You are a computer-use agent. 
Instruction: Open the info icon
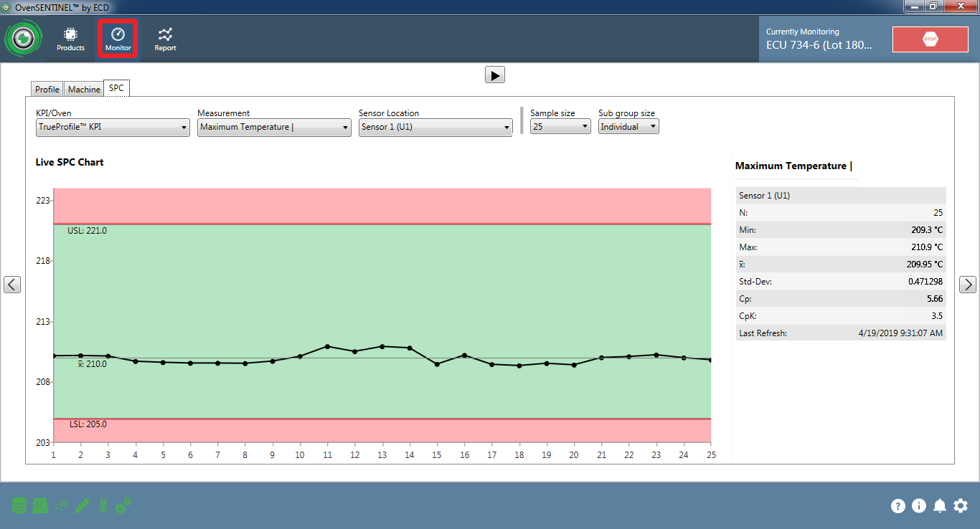tap(919, 506)
